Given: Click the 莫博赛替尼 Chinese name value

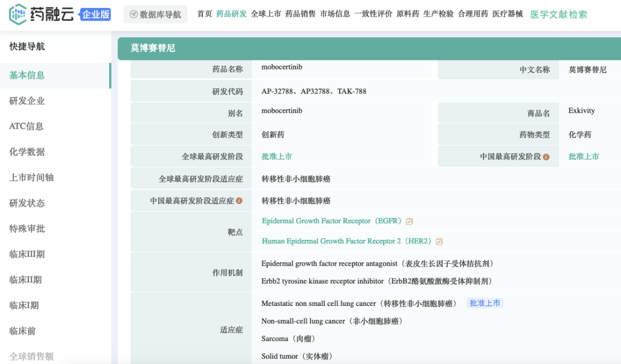Looking at the screenshot, I should 587,70.
